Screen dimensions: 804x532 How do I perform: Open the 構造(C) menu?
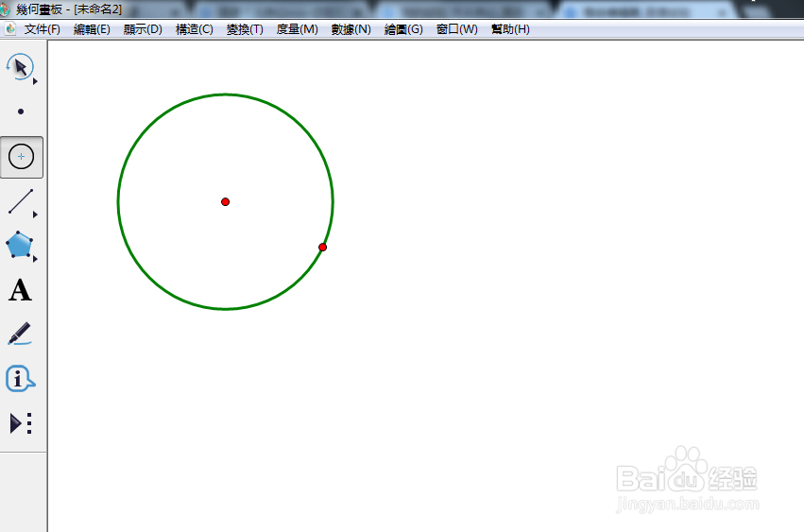click(x=194, y=29)
